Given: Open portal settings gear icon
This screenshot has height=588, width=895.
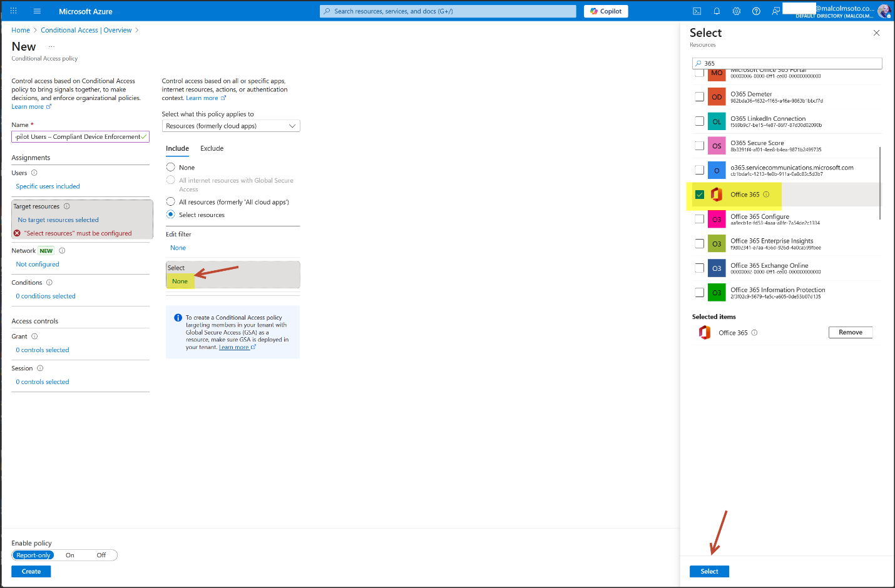Looking at the screenshot, I should coord(736,11).
